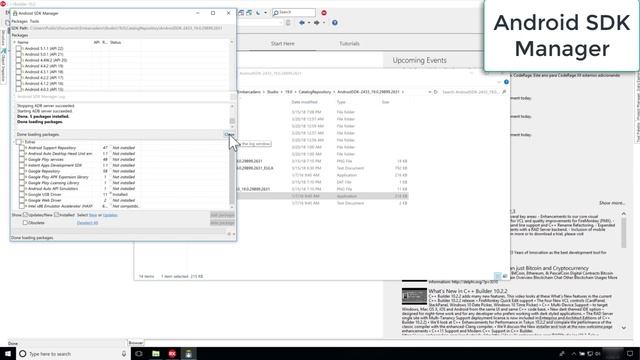Tick the Android 4.3.1 (API 18) checkbox

(x=18, y=71)
